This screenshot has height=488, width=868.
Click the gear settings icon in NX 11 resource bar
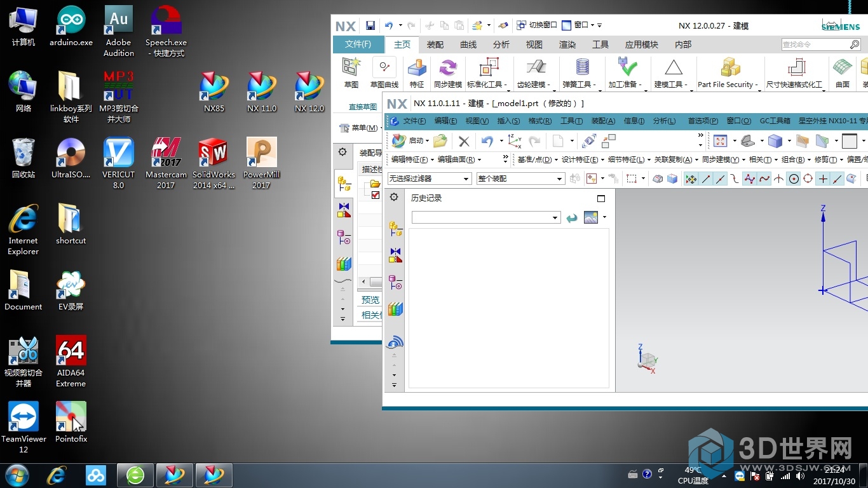click(394, 197)
